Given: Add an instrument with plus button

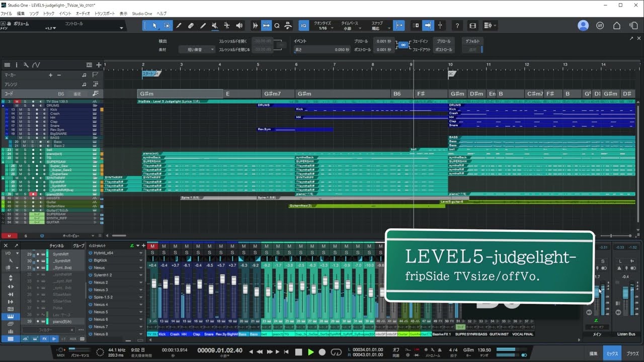Looking at the screenshot, I should point(144,246).
